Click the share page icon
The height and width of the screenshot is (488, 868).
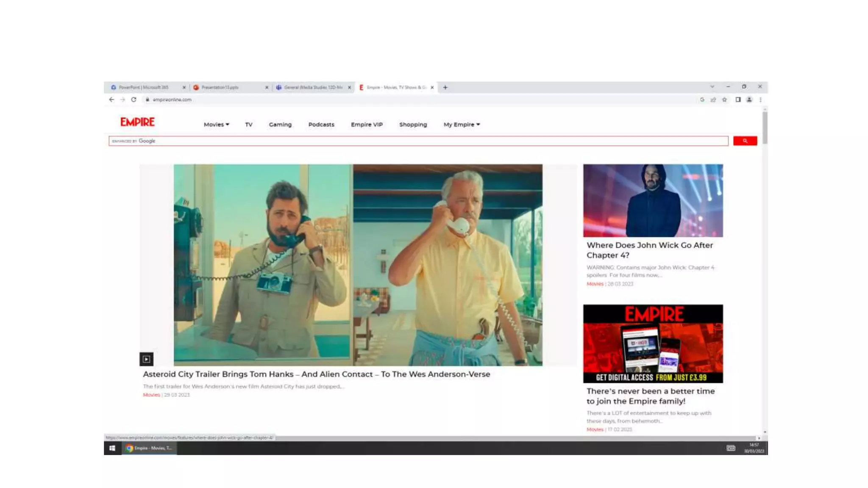(713, 100)
